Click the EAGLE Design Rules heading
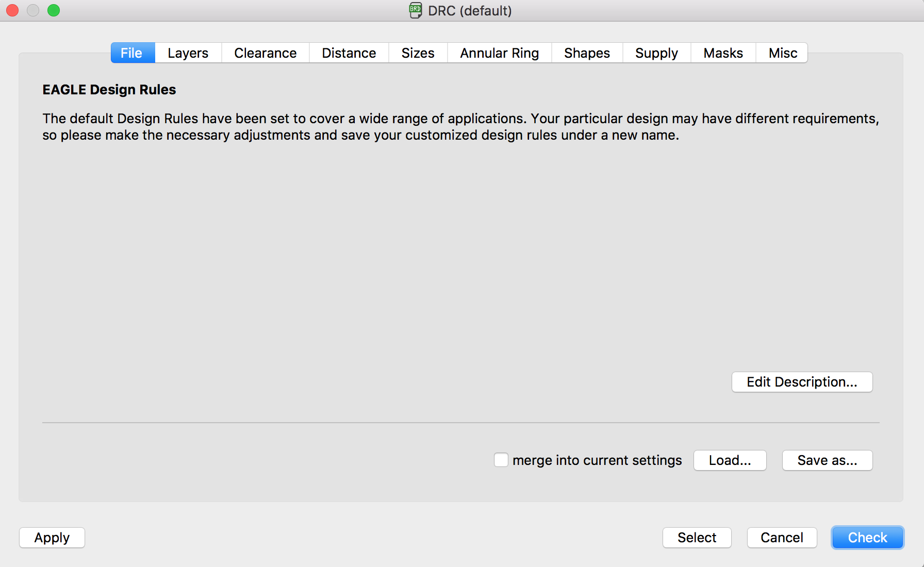The width and height of the screenshot is (924, 567). (109, 90)
